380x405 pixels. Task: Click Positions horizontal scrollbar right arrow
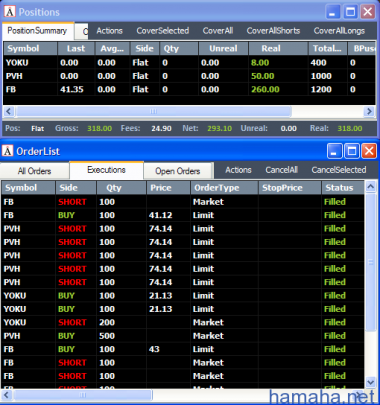point(369,111)
